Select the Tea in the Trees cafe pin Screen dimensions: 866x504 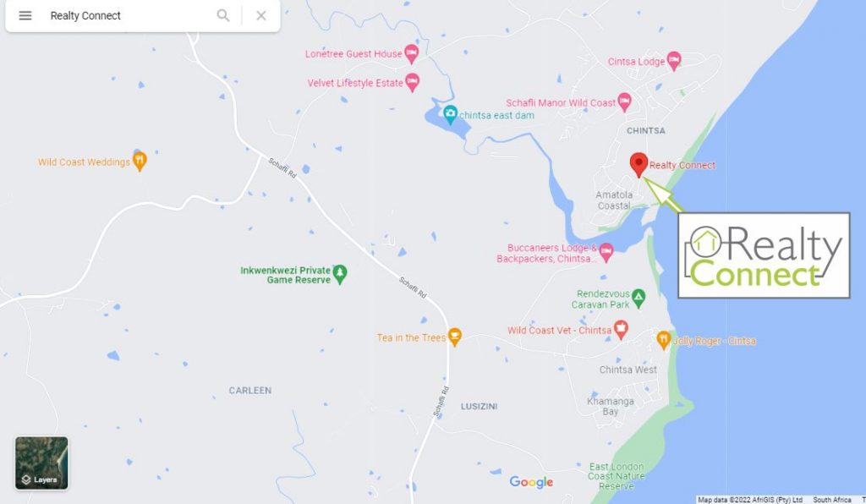pos(454,337)
